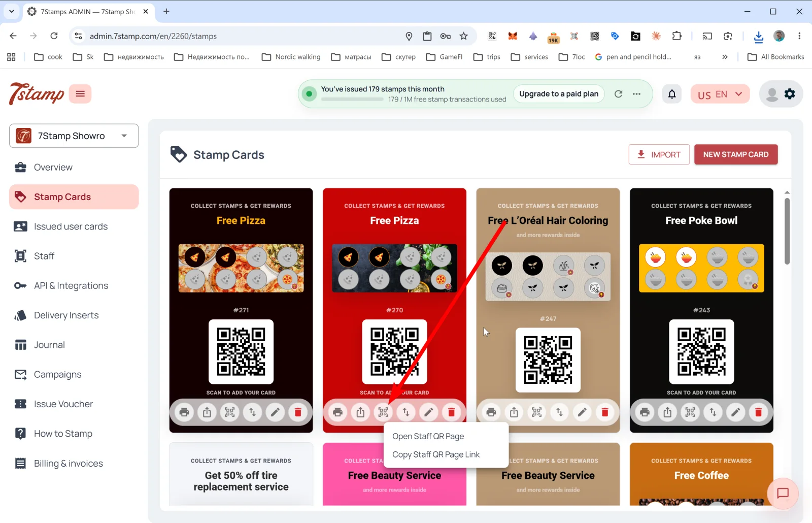Open the browser extensions puzzle icon
The height and width of the screenshot is (523, 812).
click(676, 36)
